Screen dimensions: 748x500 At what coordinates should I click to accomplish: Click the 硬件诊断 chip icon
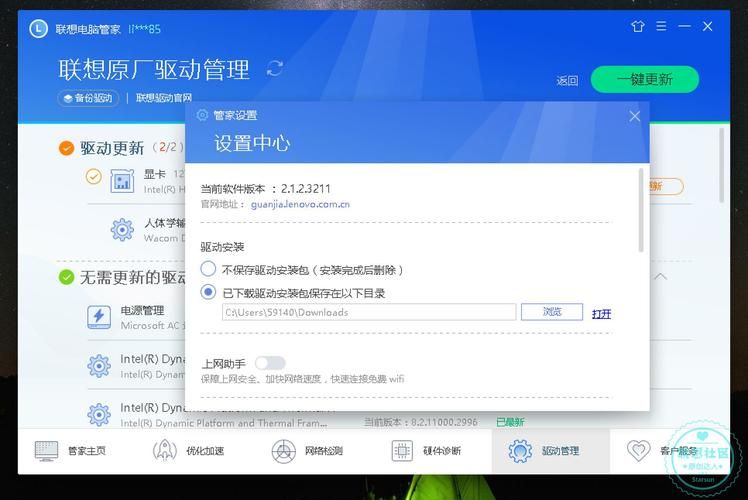[x=402, y=451]
